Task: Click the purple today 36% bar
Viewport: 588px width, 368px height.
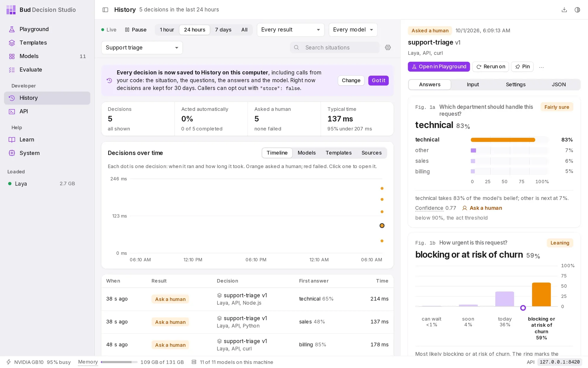Action: [x=505, y=299]
